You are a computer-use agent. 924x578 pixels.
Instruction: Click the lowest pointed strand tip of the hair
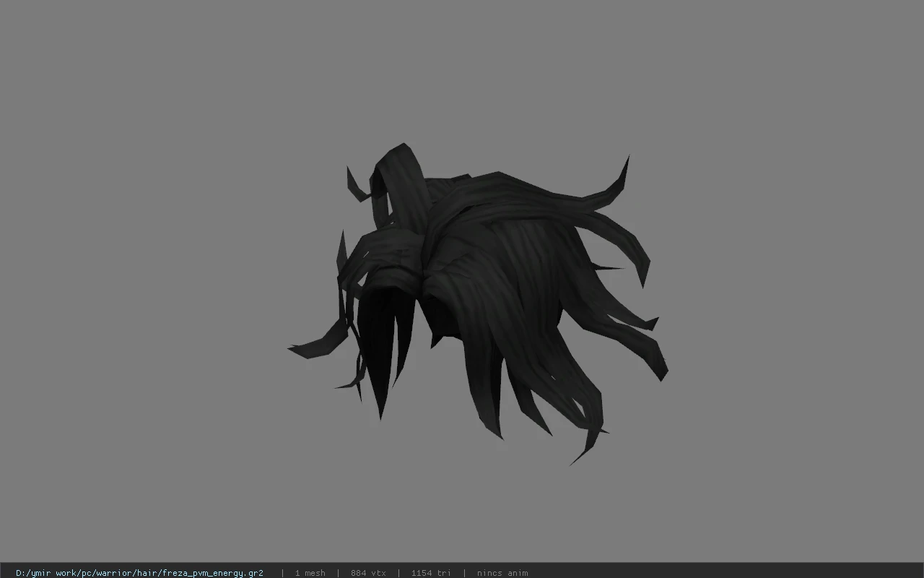pyautogui.click(x=583, y=453)
